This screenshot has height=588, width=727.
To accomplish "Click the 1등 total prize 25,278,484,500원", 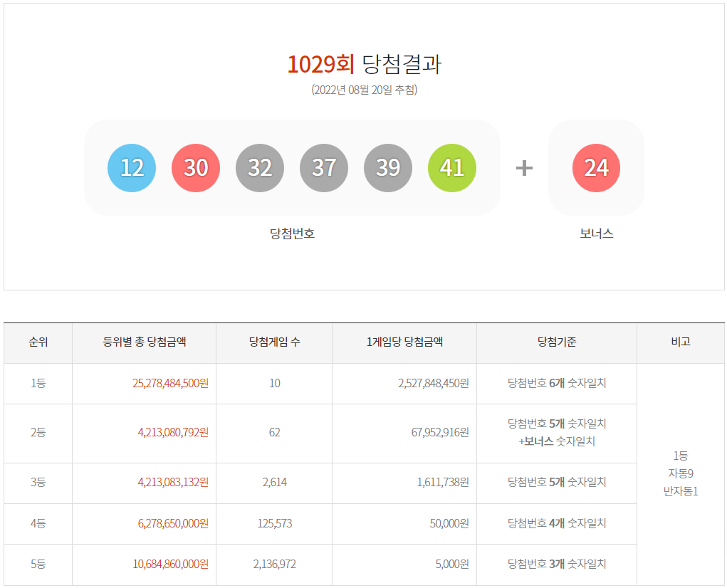I will (170, 383).
